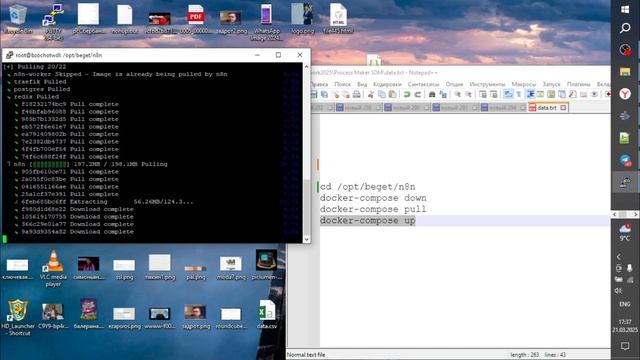This screenshot has height=360, width=640.
Task: Open the Опции menu in Notepad++
Action: tap(454, 84)
